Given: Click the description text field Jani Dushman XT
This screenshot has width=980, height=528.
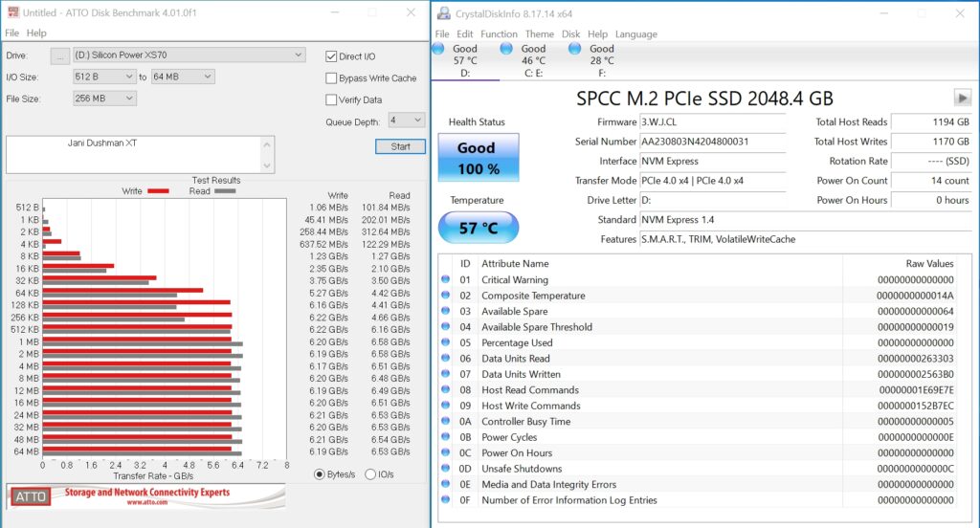Looking at the screenshot, I should tap(134, 154).
